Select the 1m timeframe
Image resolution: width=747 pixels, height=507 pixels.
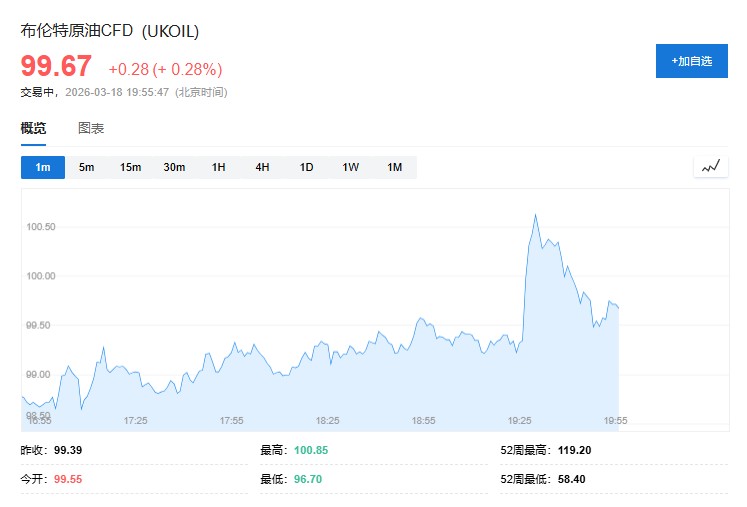coord(43,167)
